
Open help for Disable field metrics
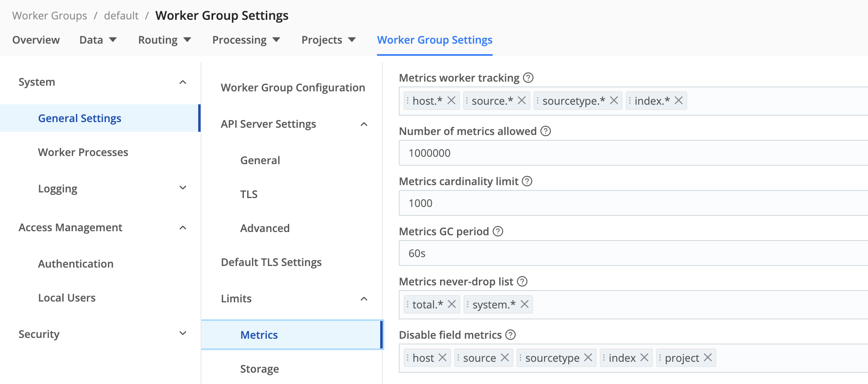510,335
